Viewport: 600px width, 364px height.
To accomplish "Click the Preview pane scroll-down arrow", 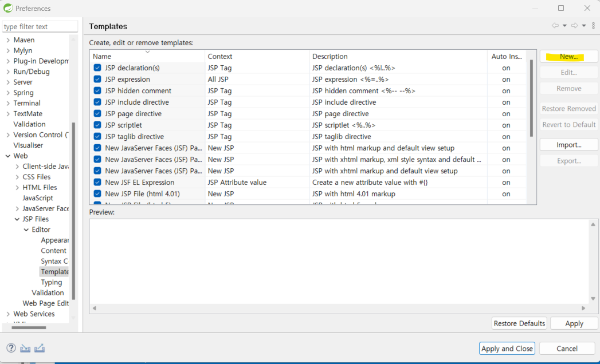I will click(593, 298).
